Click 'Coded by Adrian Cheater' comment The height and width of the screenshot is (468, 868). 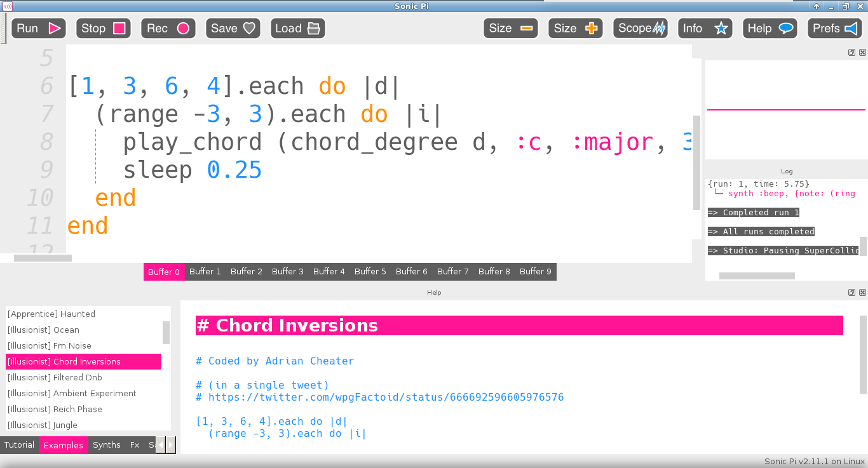(x=275, y=361)
